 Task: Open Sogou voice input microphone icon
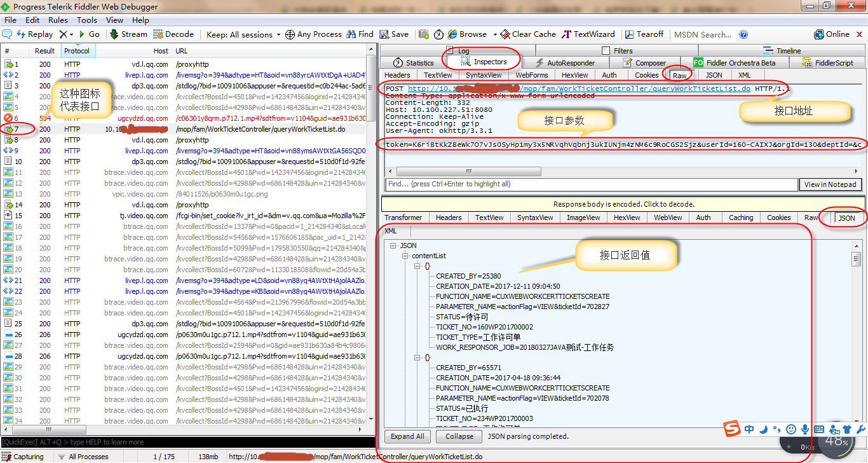[805, 429]
